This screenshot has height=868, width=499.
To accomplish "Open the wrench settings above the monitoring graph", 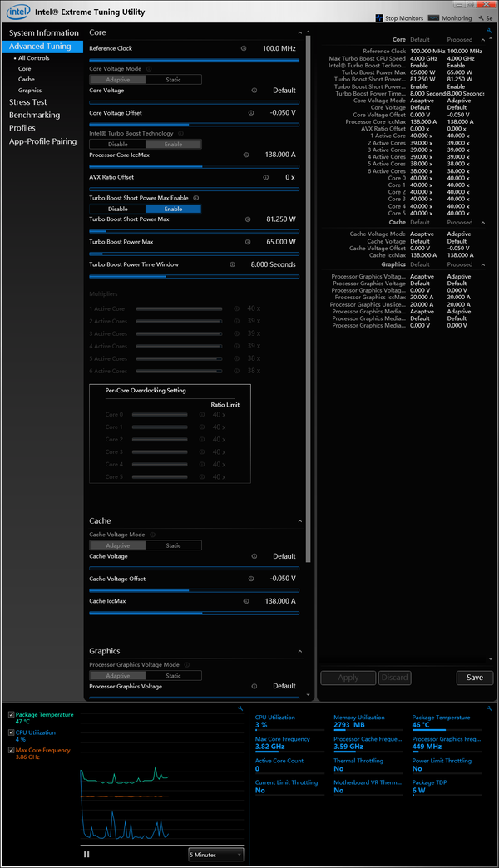I will pyautogui.click(x=240, y=708).
